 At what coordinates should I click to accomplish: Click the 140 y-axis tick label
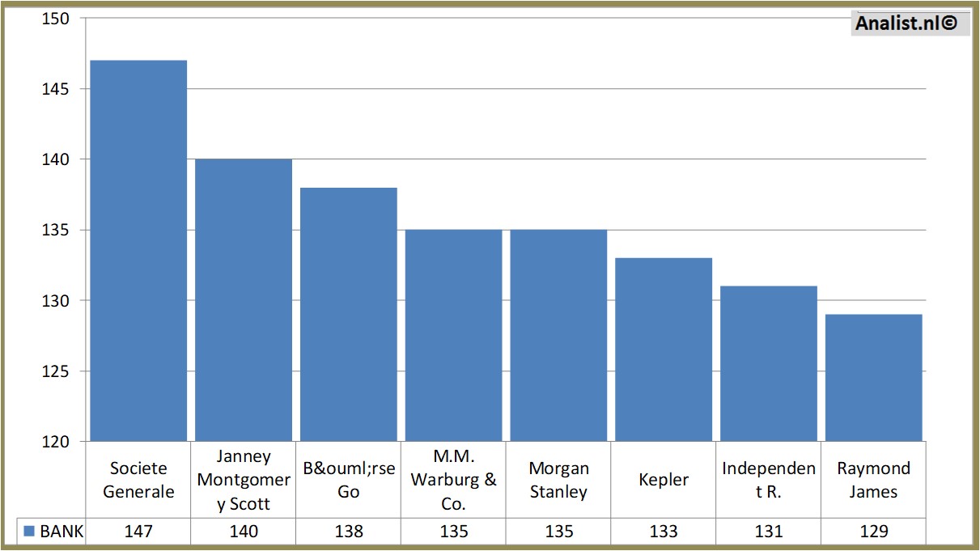(x=56, y=159)
